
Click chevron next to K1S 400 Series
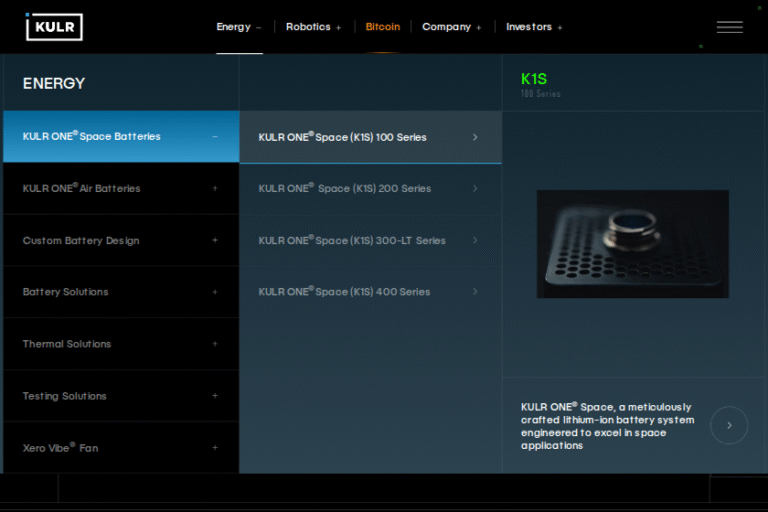(475, 292)
